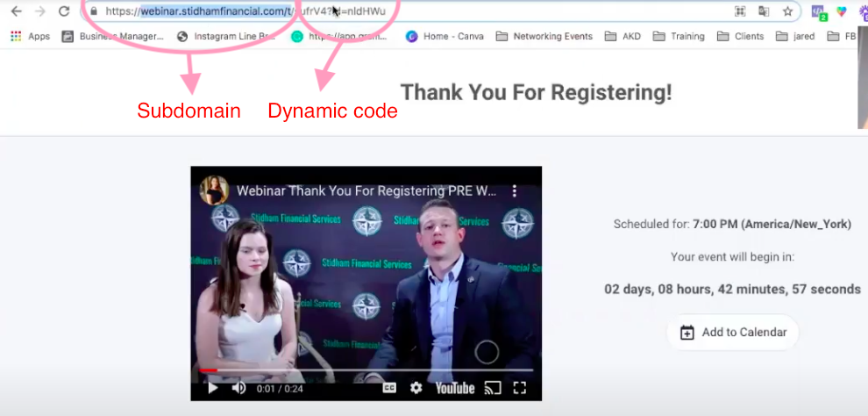Image resolution: width=868 pixels, height=416 pixels.
Task: Open the jared bookmark folder
Action: pos(795,37)
